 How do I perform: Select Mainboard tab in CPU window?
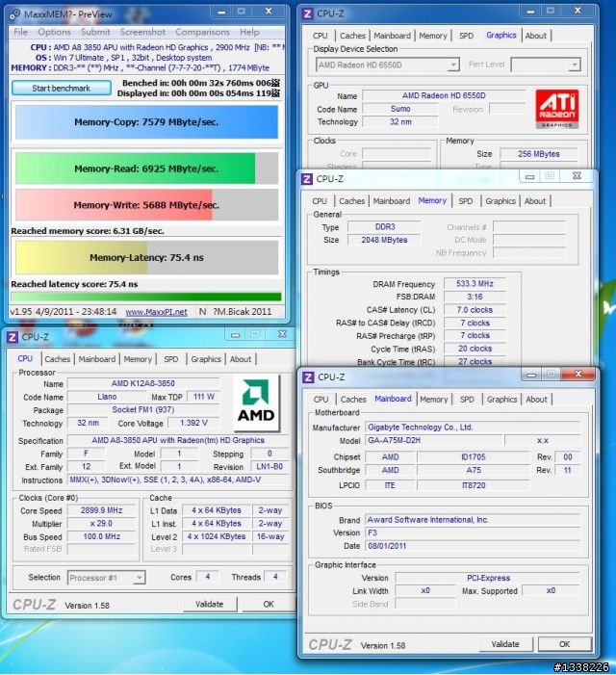(x=97, y=359)
